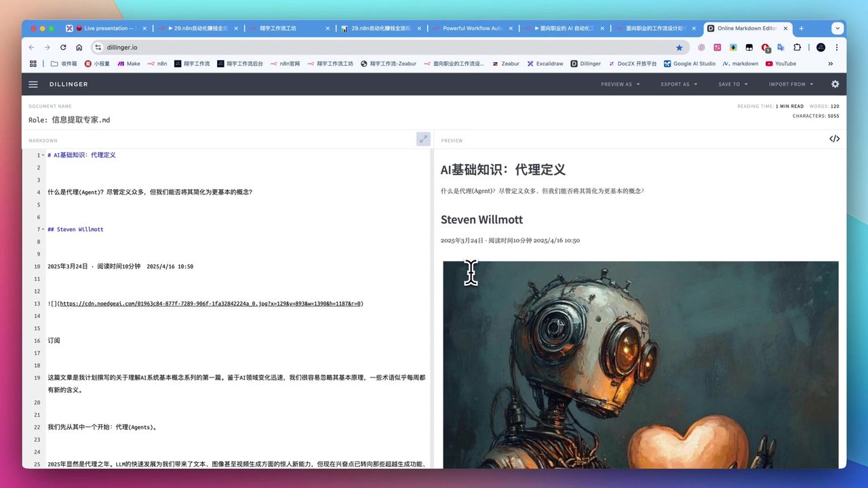Open the Save To menu
868x488 pixels.
728,84
